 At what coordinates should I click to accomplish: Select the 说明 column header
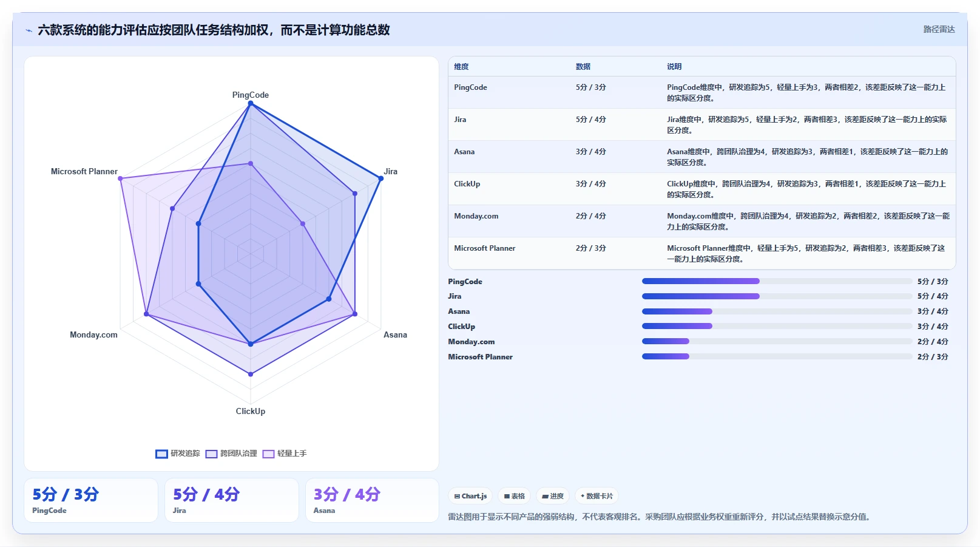[674, 67]
